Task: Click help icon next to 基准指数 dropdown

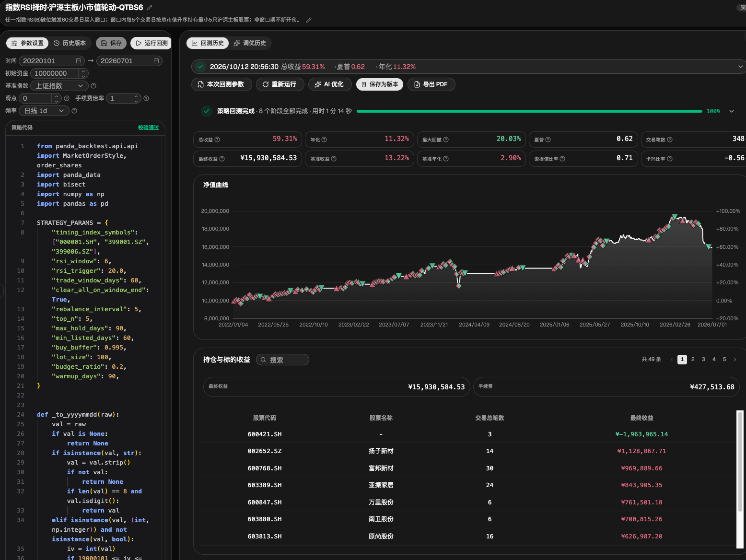Action: (x=93, y=86)
